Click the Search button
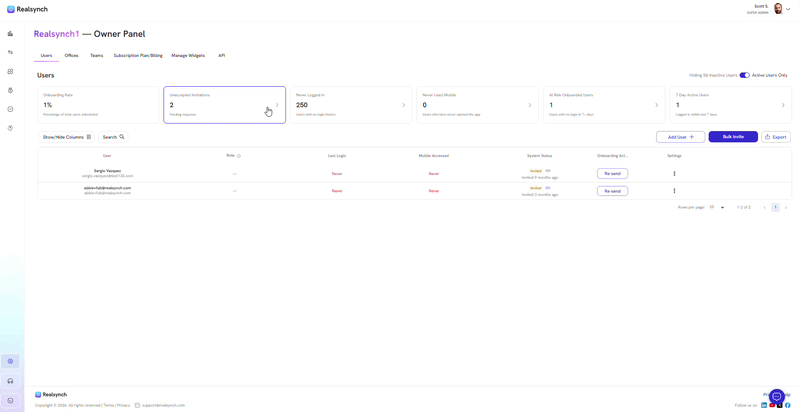The image size is (800, 412). [113, 137]
